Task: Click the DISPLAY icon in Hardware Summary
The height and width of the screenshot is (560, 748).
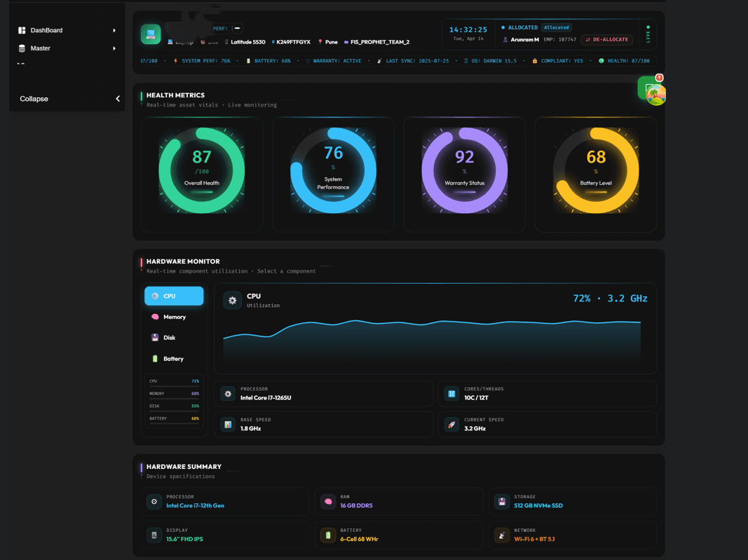Action: pyautogui.click(x=154, y=535)
